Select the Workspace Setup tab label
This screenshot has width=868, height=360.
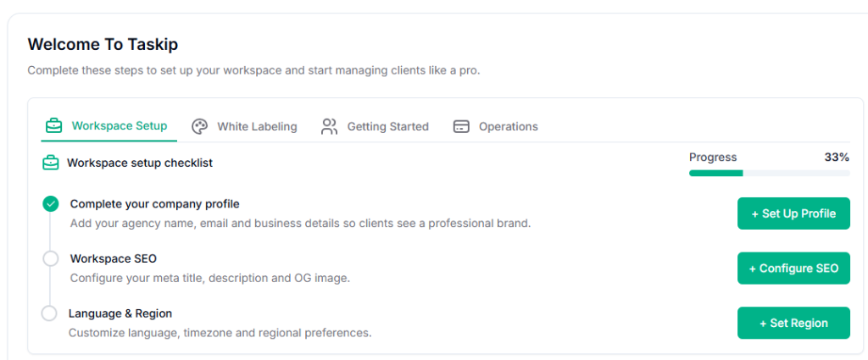click(x=120, y=126)
